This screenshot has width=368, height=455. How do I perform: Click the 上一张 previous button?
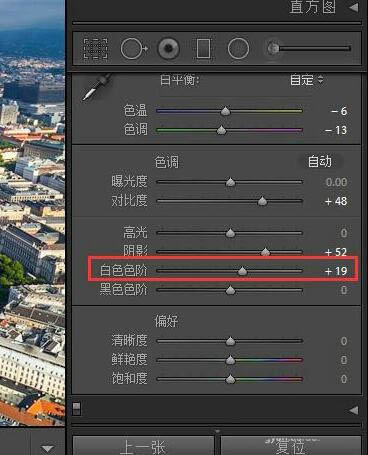click(143, 446)
